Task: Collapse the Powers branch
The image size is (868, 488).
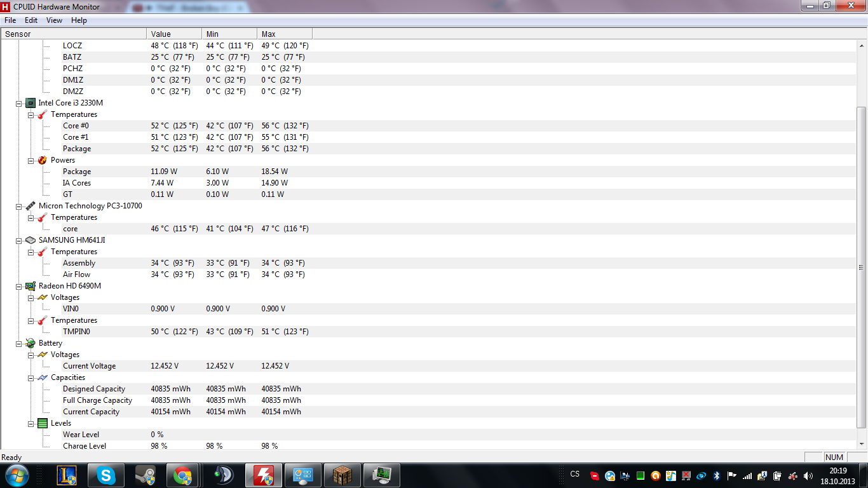Action: coord(31,160)
